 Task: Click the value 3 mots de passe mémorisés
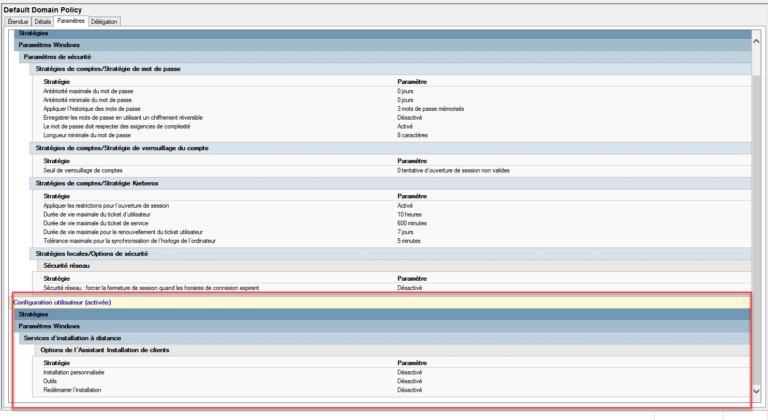click(431, 109)
